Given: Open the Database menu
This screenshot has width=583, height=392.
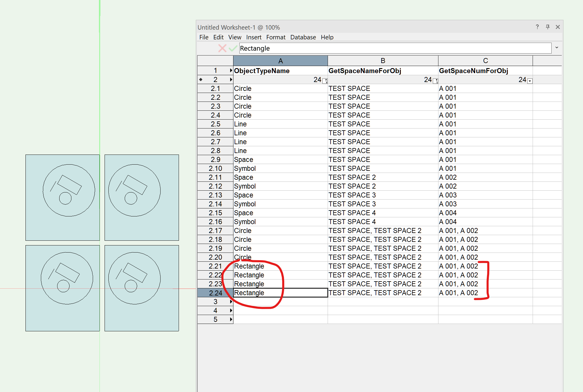Looking at the screenshot, I should (x=303, y=37).
